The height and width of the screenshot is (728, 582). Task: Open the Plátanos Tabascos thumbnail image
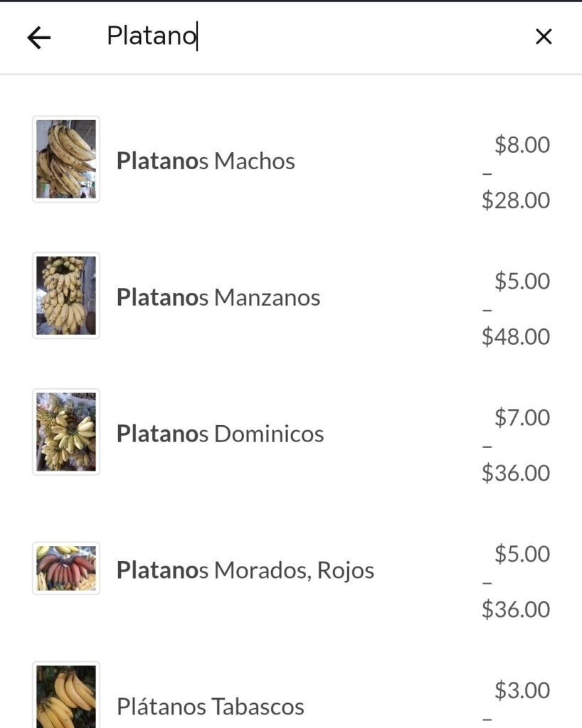tap(66, 695)
